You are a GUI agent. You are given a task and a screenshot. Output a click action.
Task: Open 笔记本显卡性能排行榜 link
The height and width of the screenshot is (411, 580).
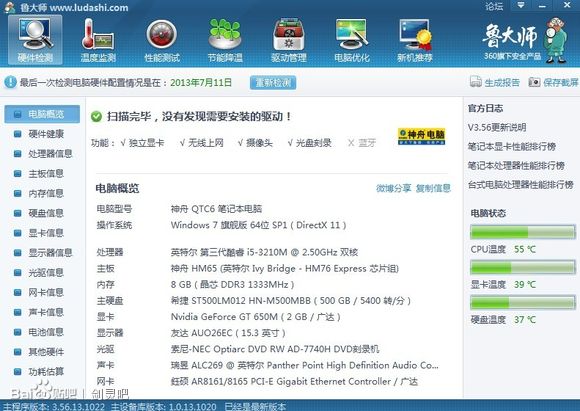pos(512,146)
